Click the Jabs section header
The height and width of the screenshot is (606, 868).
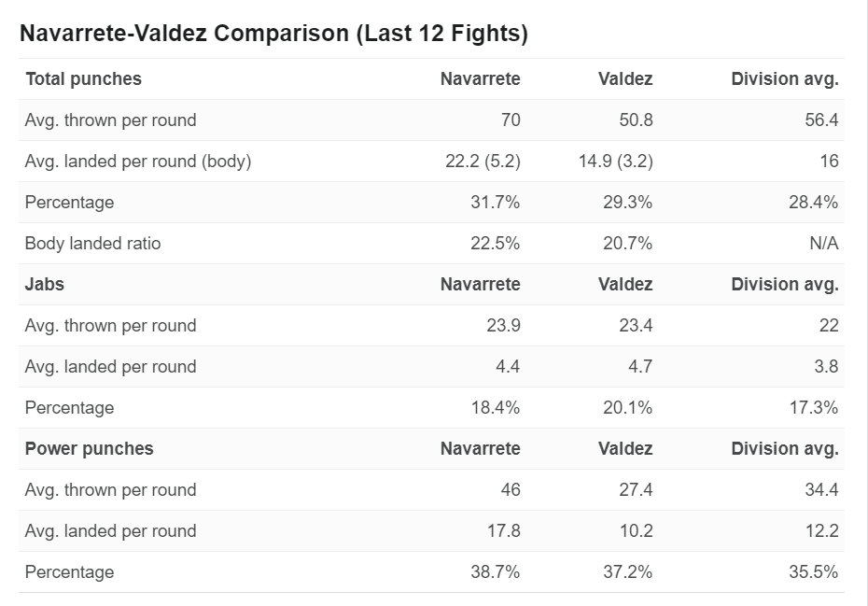[44, 284]
